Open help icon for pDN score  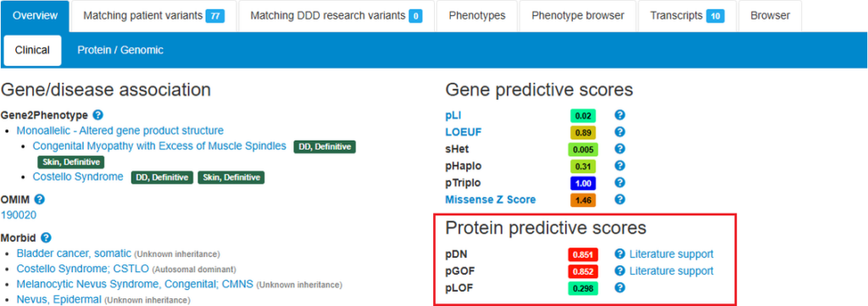620,254
